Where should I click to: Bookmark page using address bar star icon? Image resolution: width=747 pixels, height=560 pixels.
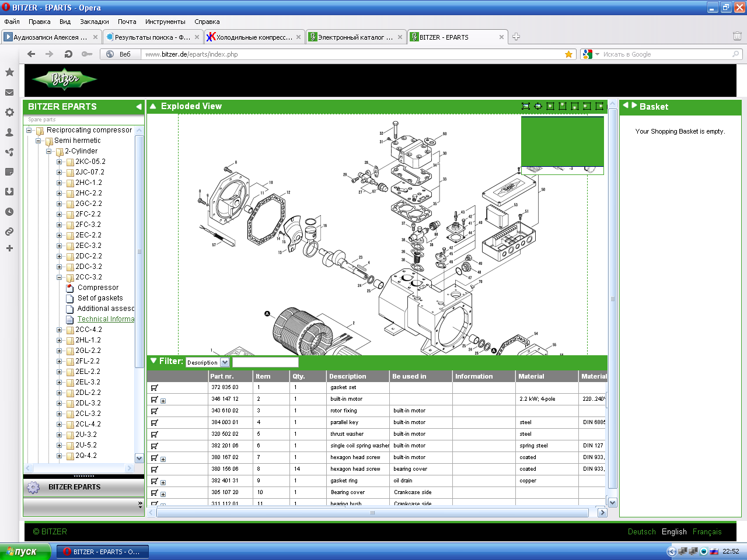pos(568,54)
